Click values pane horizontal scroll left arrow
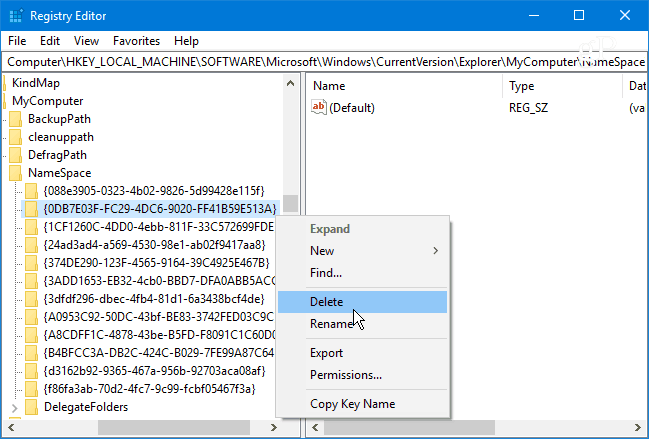 pos(315,427)
